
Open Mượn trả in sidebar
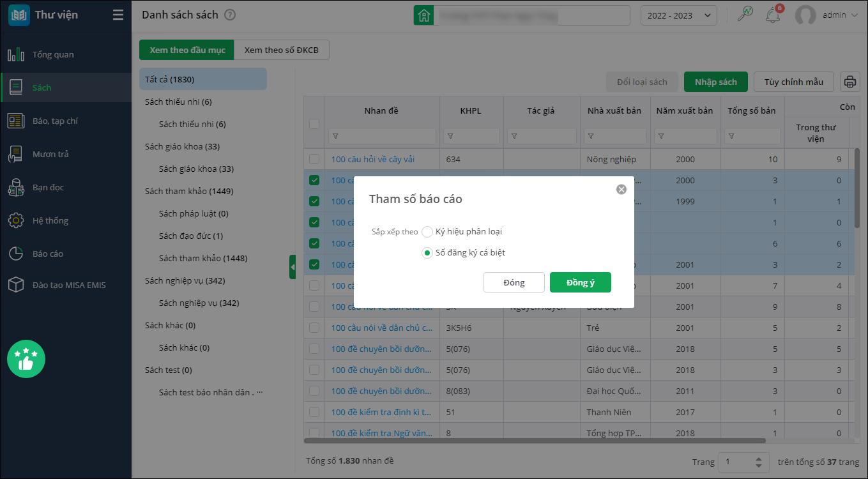(x=66, y=154)
